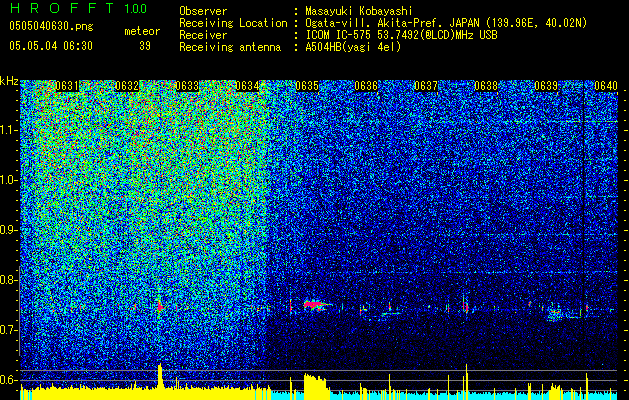629x400 pixels.
Task: Click the 0638 time marker
Action: 486,86
